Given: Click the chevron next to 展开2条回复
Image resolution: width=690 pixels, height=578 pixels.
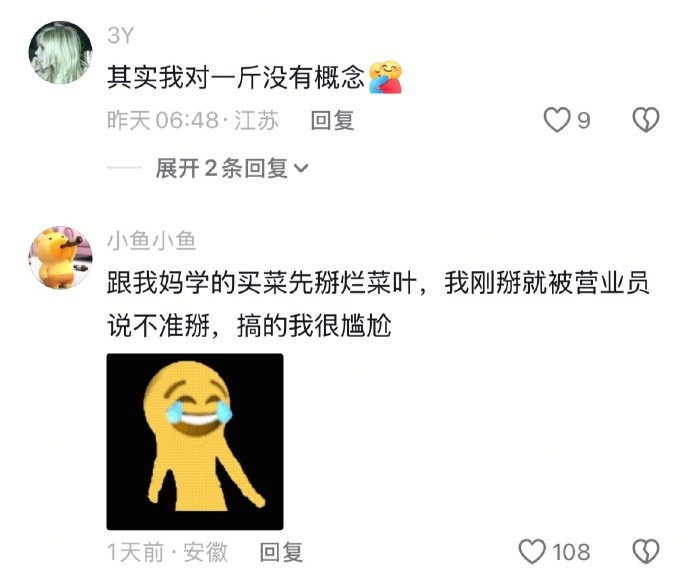Looking at the screenshot, I should (301, 168).
